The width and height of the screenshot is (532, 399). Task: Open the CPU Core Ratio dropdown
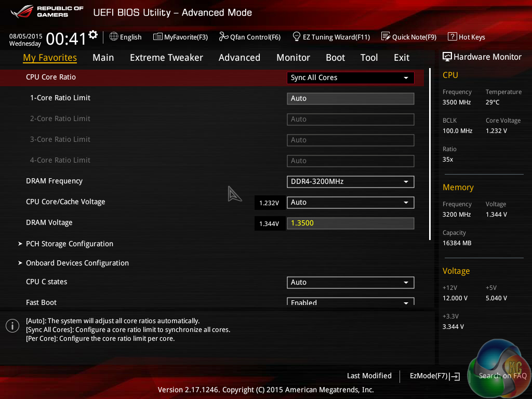350,78
